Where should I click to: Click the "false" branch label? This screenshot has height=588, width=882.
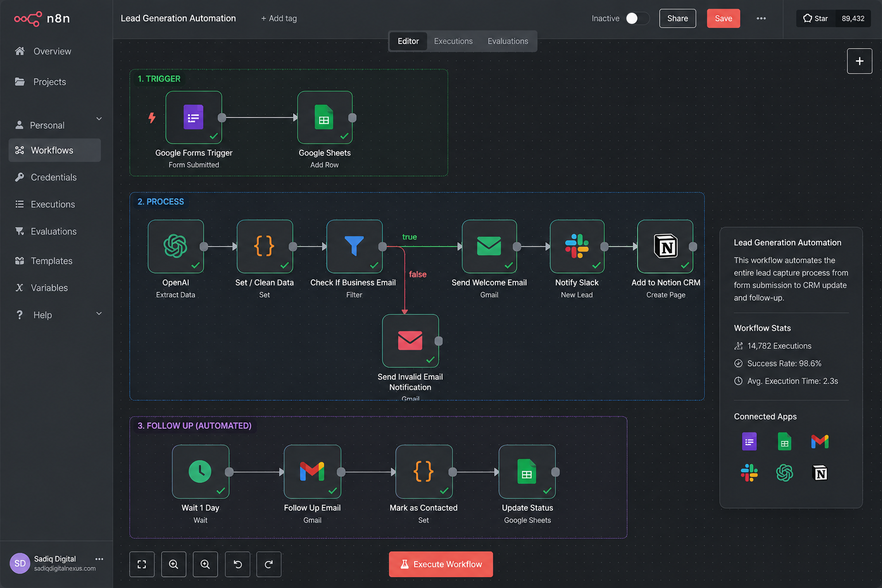417,274
